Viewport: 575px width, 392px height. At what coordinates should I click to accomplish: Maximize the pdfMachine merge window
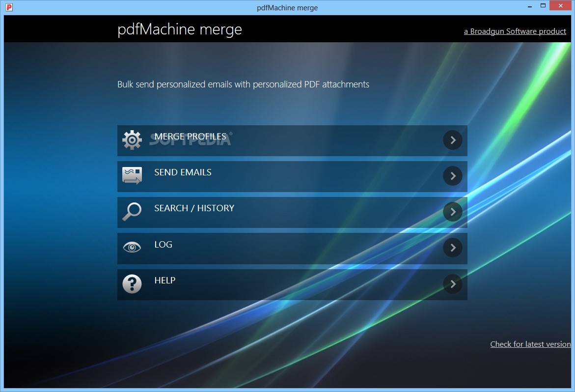(543, 5)
